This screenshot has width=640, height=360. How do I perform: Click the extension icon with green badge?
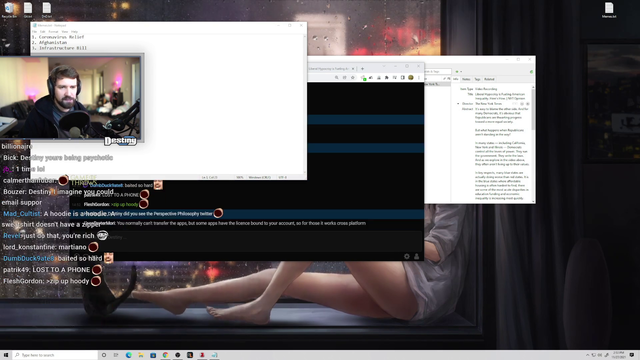[363, 78]
